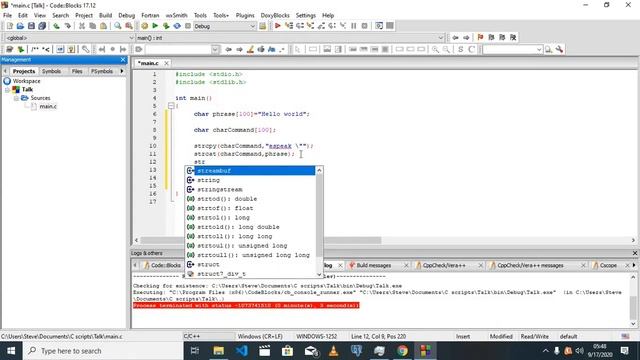Click the zoom in magnifier on toolbar
This screenshot has width=640, height=360.
pyautogui.click(x=436, y=49)
